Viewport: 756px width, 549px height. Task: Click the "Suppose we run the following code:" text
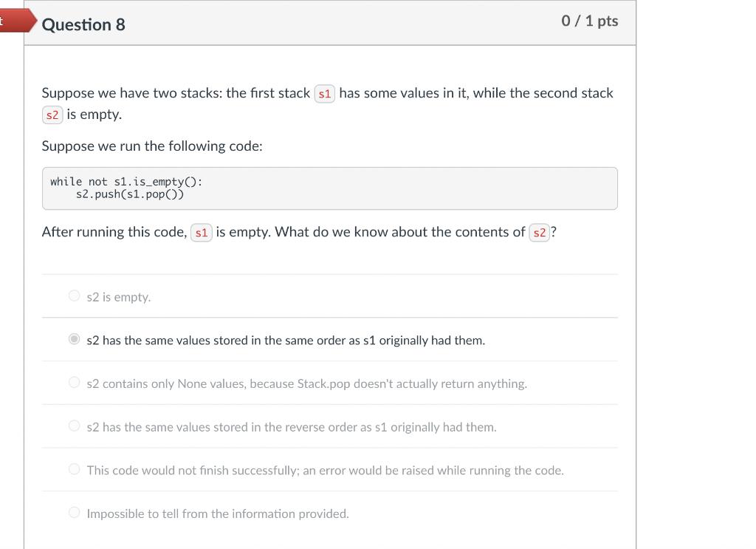(x=152, y=146)
